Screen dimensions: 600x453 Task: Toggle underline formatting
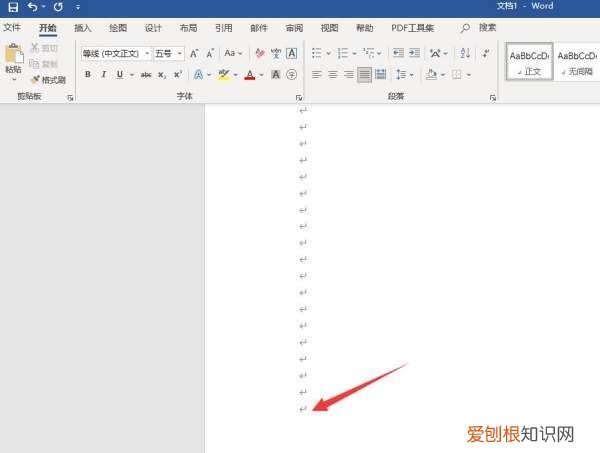(x=120, y=74)
